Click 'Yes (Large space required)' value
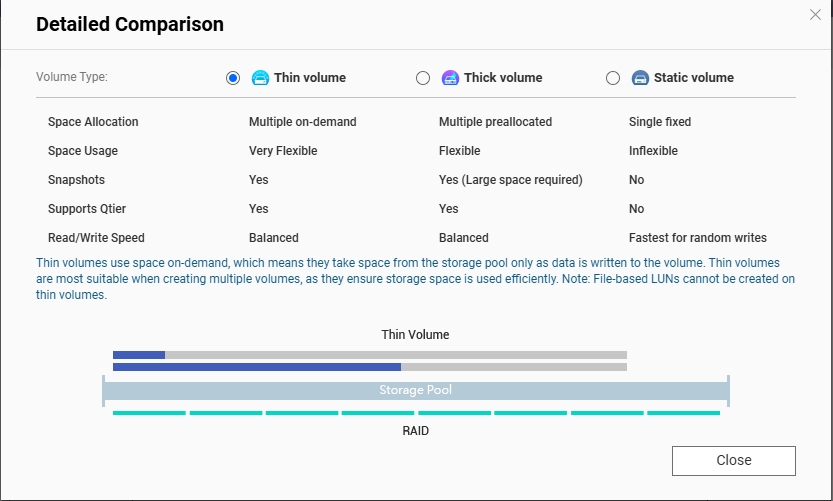 coord(511,180)
